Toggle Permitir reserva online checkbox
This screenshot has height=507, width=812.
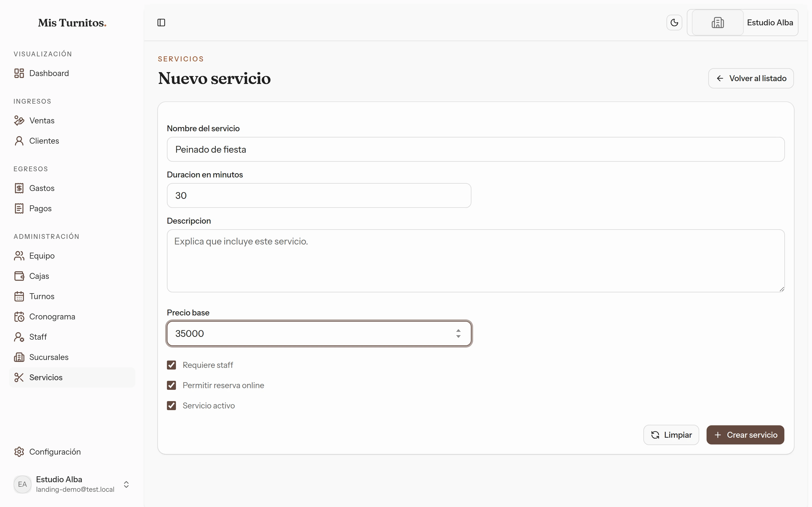pyautogui.click(x=171, y=385)
